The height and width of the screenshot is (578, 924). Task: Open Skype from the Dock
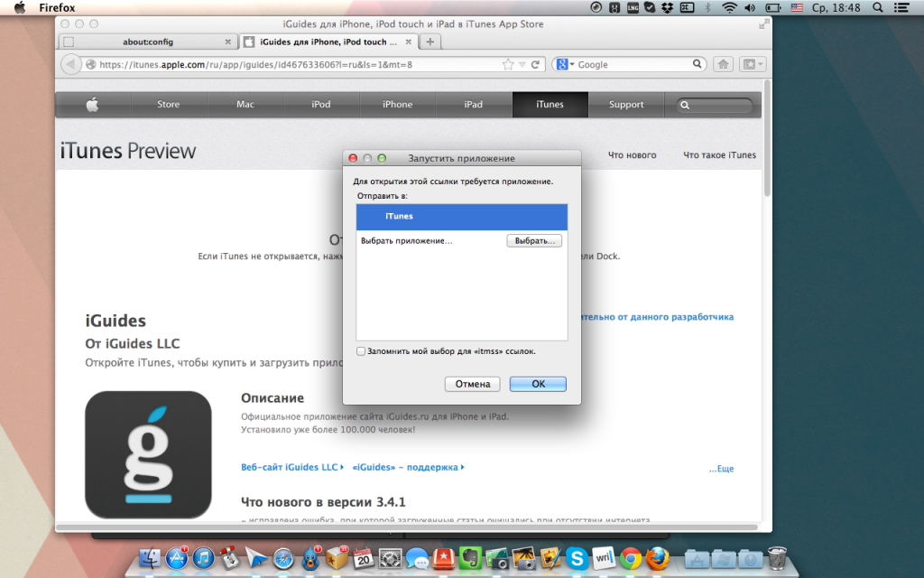[x=577, y=558]
